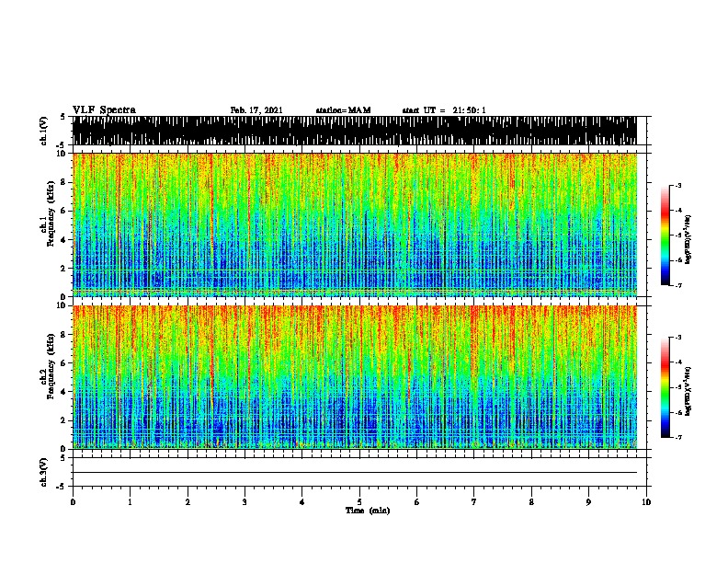Select the "Time (min)" axis label

click(x=368, y=511)
